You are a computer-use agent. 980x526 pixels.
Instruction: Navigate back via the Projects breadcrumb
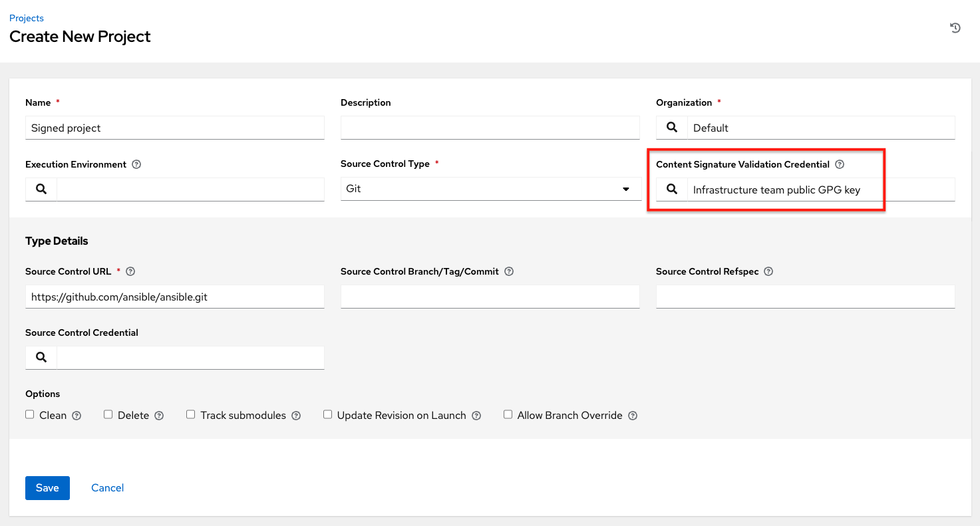pyautogui.click(x=26, y=18)
